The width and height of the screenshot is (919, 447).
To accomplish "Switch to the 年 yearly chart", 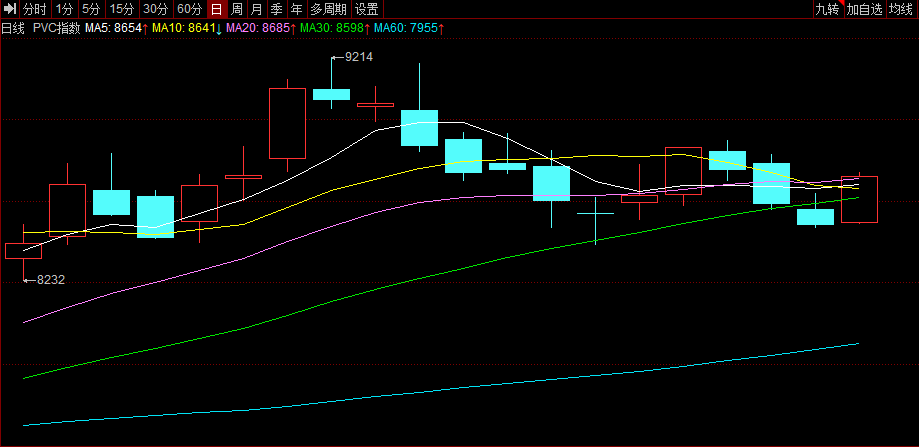I will [x=297, y=9].
